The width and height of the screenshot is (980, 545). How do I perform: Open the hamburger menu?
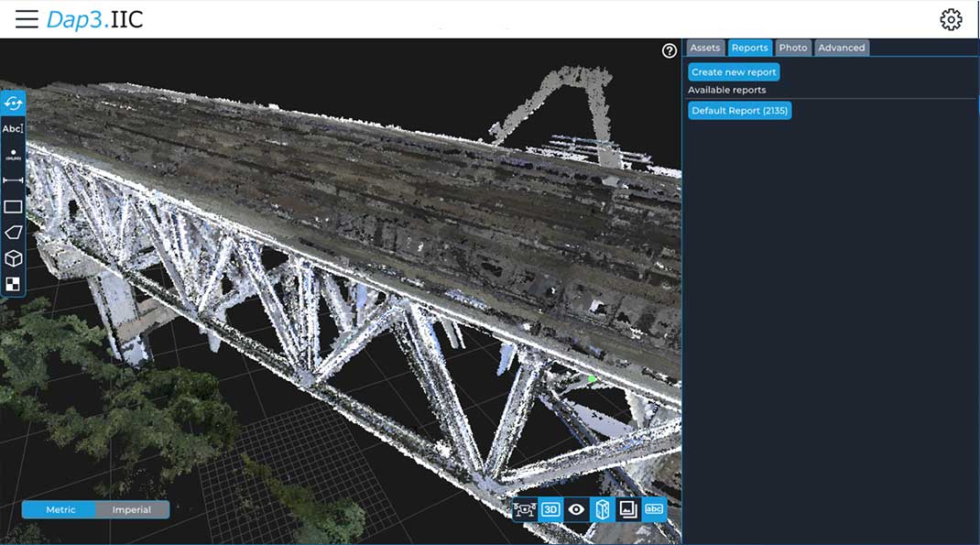coord(27,19)
